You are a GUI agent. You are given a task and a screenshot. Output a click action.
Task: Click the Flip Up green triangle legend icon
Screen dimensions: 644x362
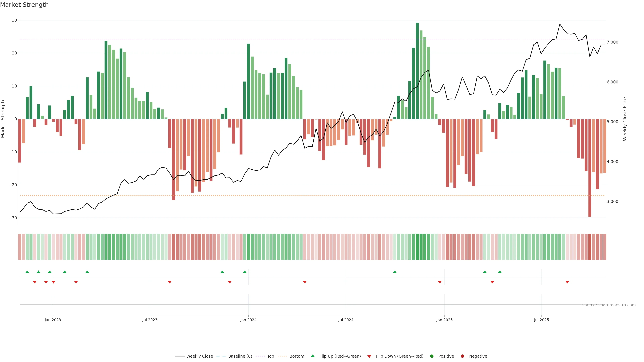(x=312, y=356)
